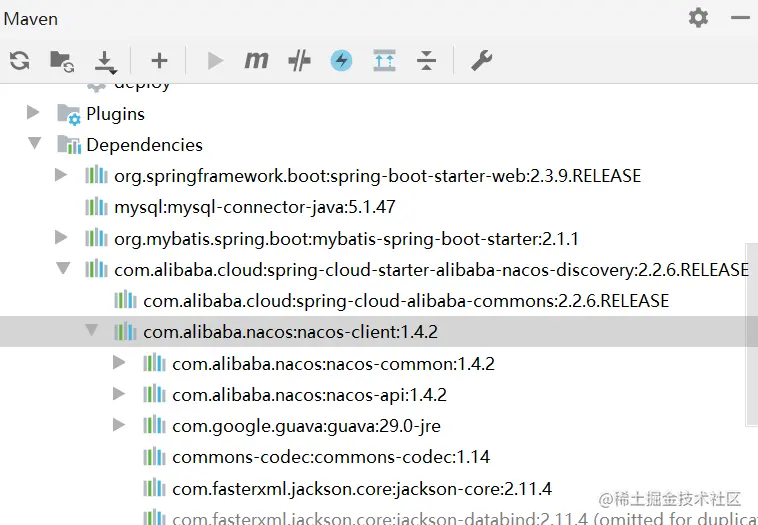Click library icon beside mysql-connector-java
Image resolution: width=758 pixels, height=525 pixels.
[96, 206]
